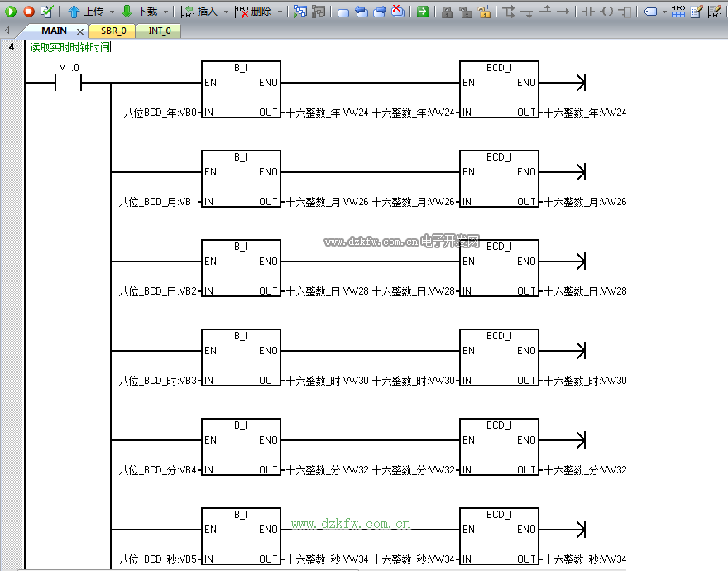Expand the 插入 (Insert) dropdown arrow
728x571 pixels.
pos(225,12)
